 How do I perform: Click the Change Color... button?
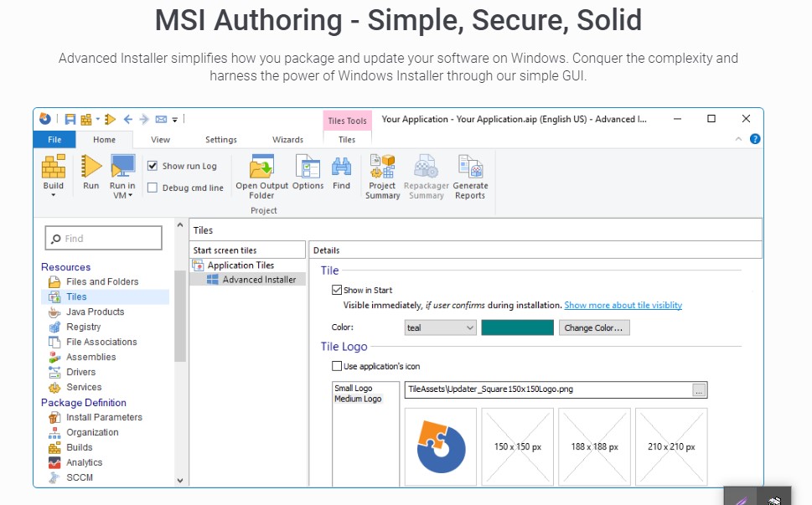593,328
